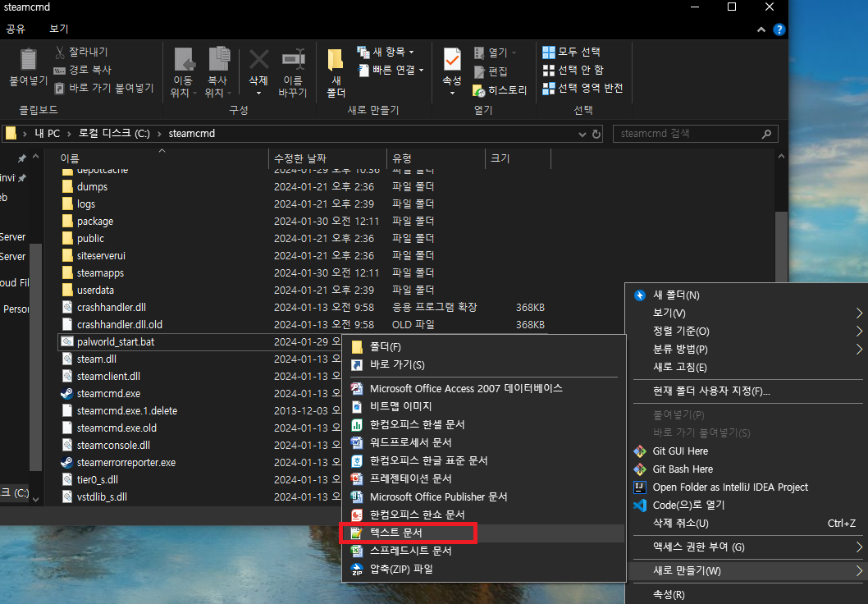This screenshot has height=604, width=868.
Task: Choose Microsoft Office Access 2007 database entry
Action: click(484, 389)
